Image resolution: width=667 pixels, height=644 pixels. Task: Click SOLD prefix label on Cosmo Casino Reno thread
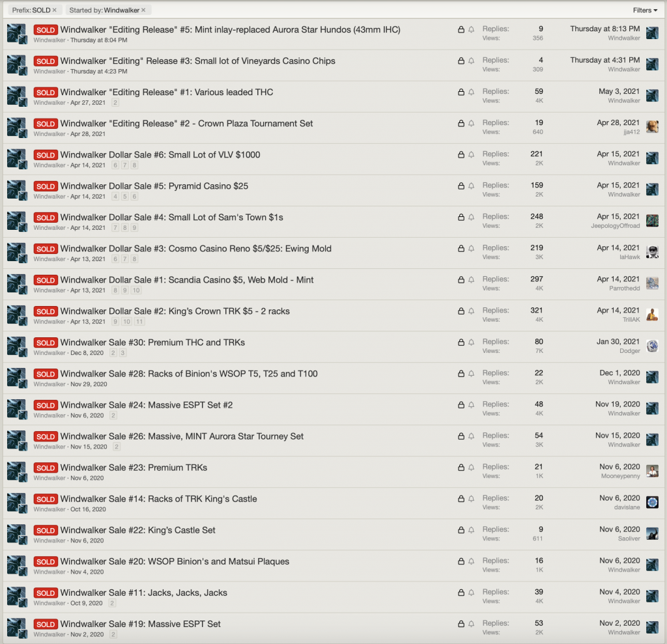pyautogui.click(x=46, y=249)
